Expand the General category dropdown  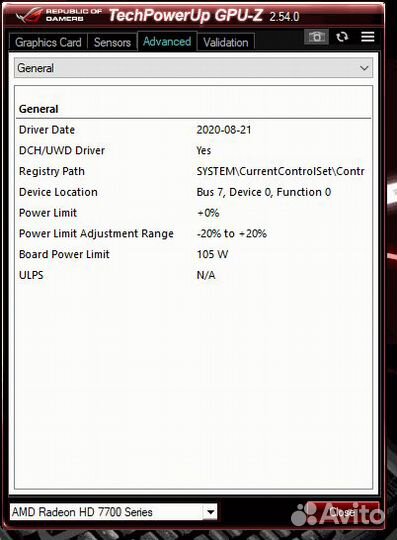193,68
